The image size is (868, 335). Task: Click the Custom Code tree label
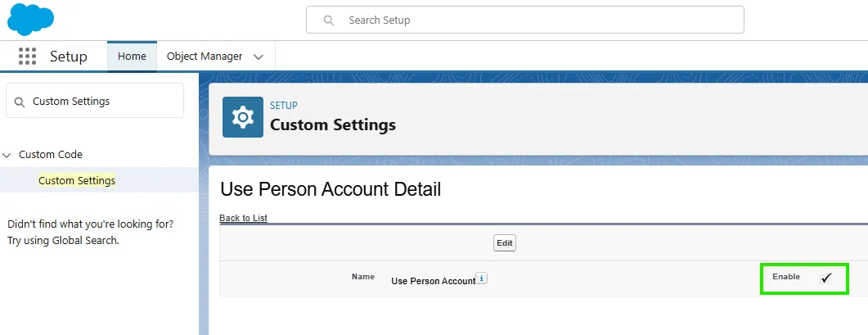point(51,155)
